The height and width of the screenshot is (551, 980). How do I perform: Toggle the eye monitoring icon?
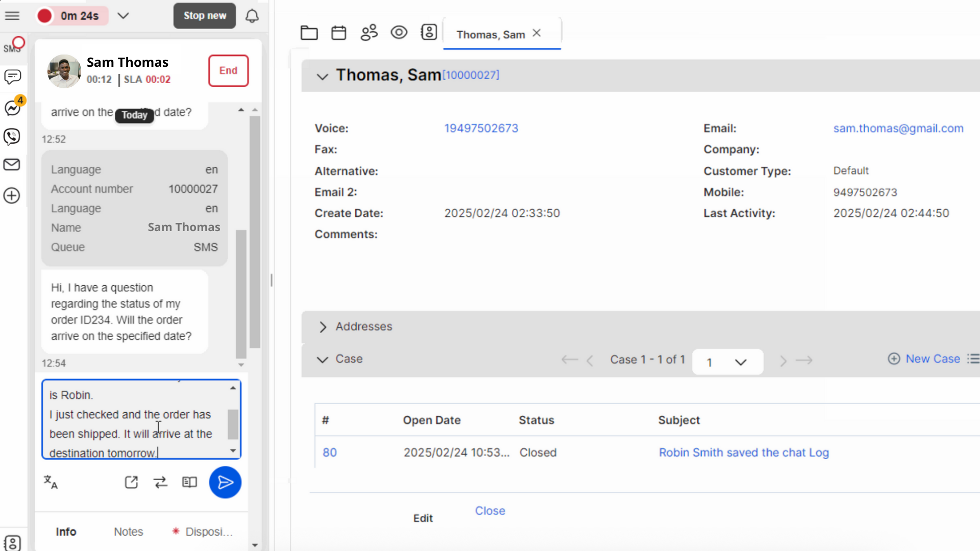(x=399, y=33)
